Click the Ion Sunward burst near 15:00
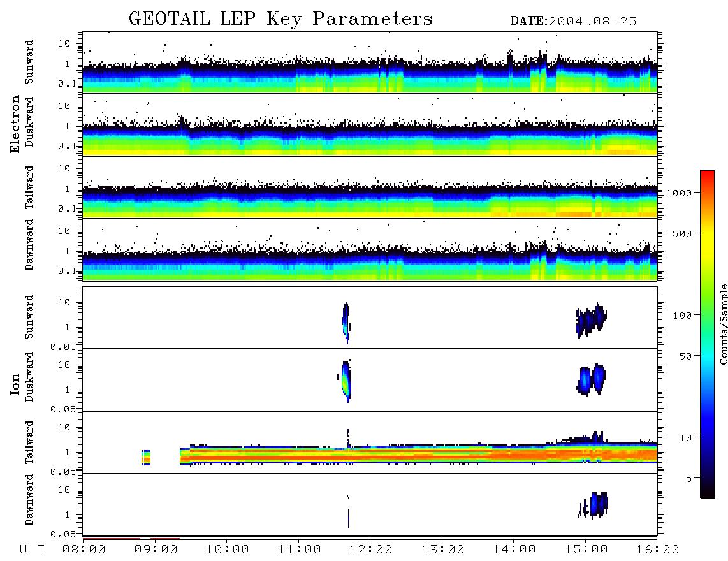728x561 pixels. tap(591, 321)
